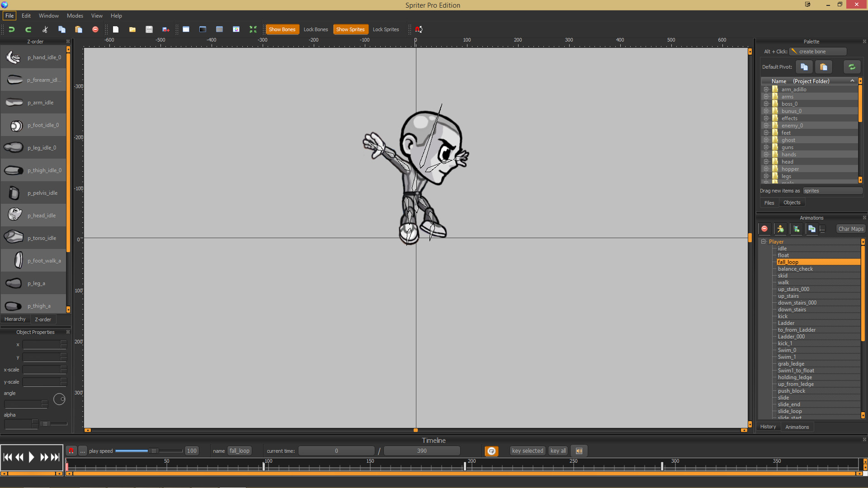Expand the hands folder in the Palette
The image size is (868, 488).
[x=766, y=154]
